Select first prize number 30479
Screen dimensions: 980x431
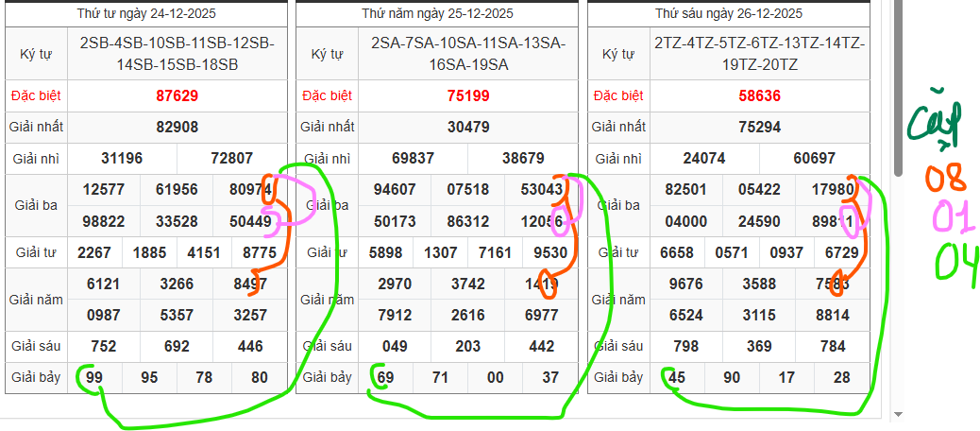(468, 127)
